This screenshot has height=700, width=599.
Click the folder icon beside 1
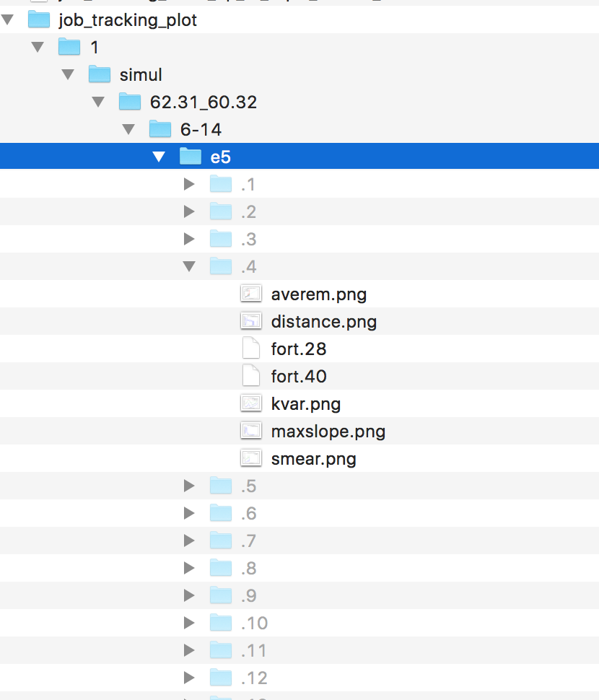[69, 47]
